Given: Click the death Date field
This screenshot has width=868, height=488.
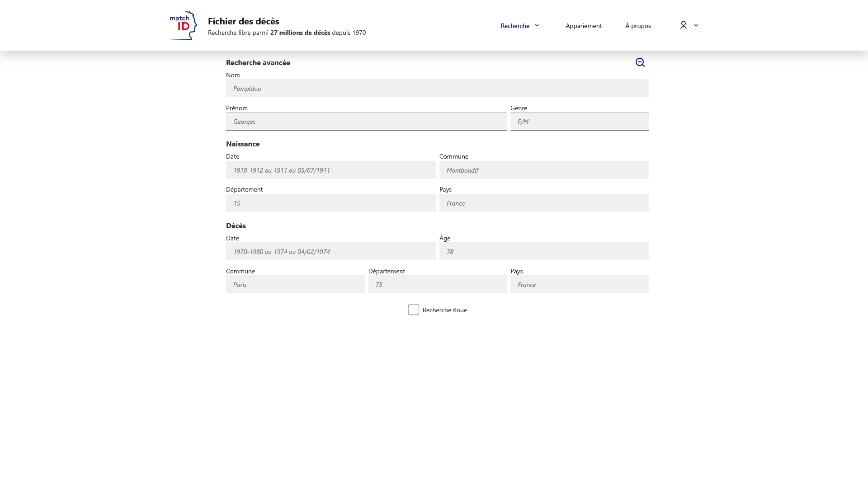Looking at the screenshot, I should (x=330, y=251).
